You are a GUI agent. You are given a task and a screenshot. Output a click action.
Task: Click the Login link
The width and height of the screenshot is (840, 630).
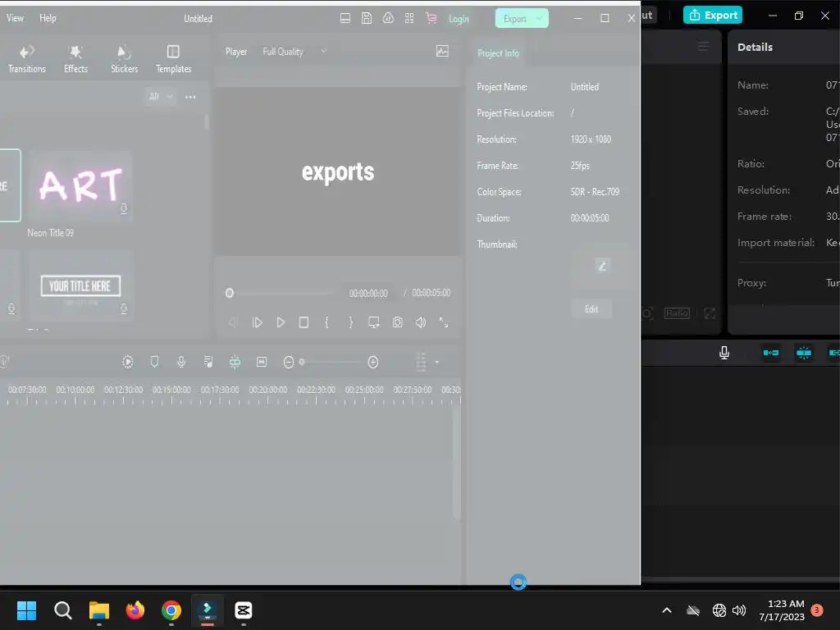(x=459, y=19)
